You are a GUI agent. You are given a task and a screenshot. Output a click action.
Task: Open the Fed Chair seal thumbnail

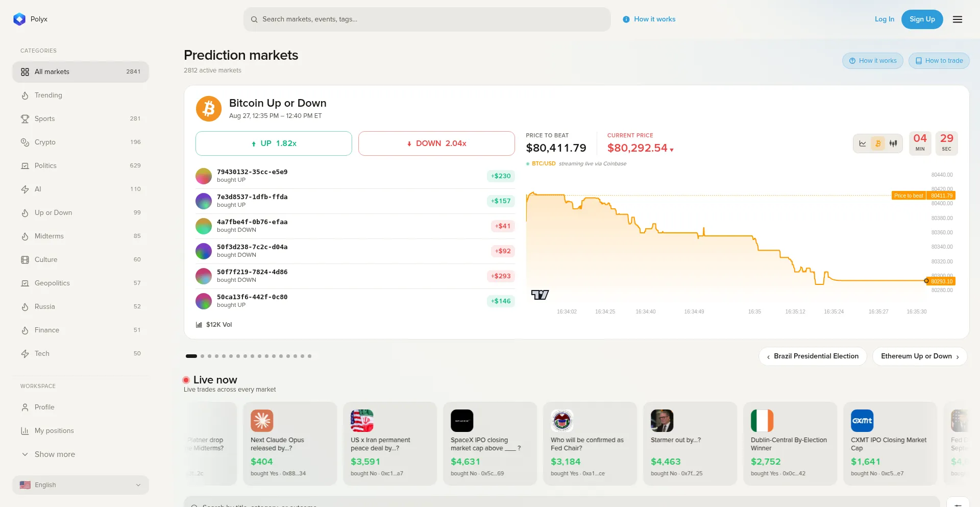[562, 421]
